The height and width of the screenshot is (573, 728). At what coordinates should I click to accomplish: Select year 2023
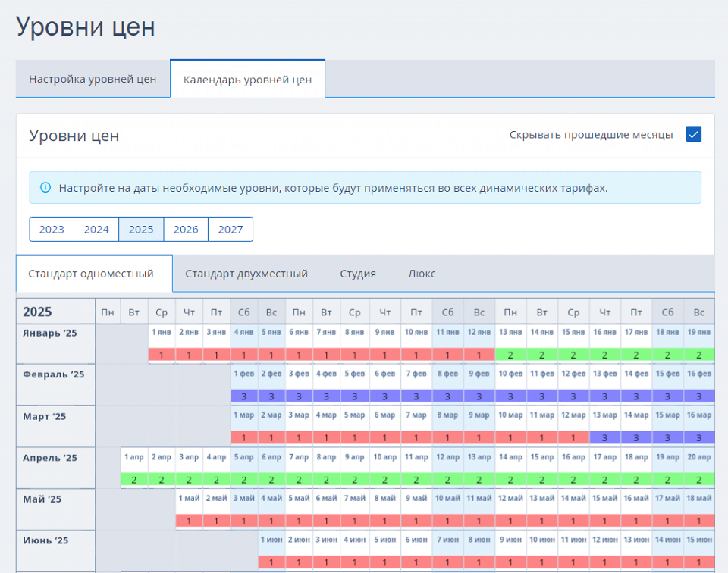click(52, 229)
